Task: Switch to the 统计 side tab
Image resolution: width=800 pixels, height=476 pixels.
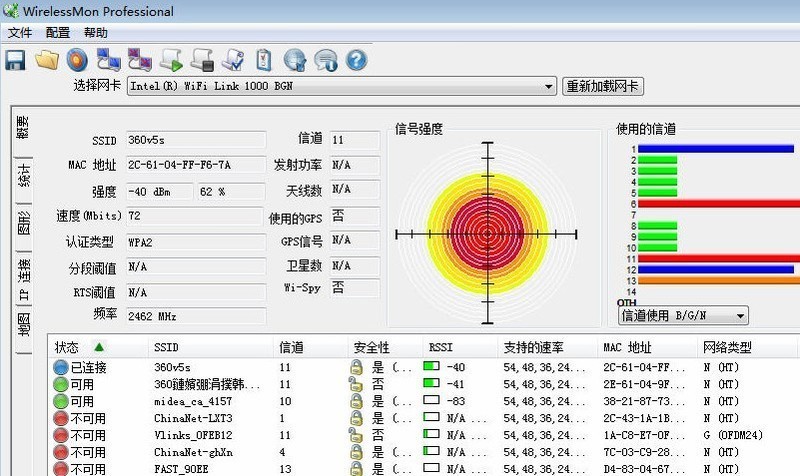Action: (x=23, y=176)
